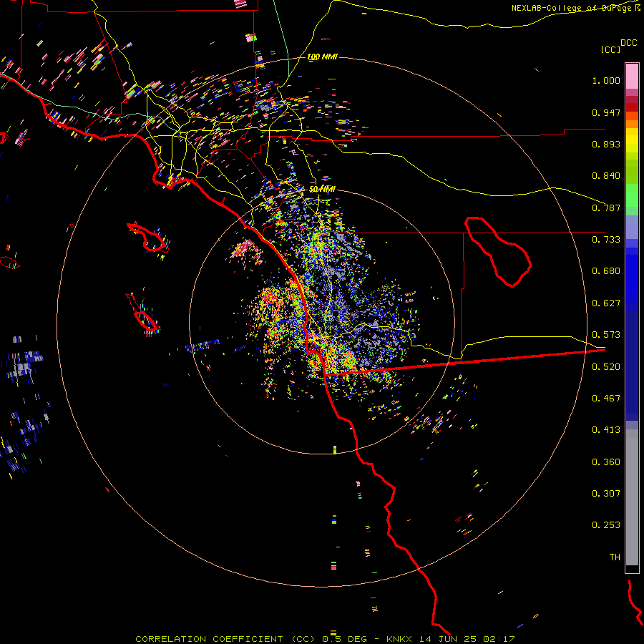The width and height of the screenshot is (644, 644).
Task: Click the 0.787 value on the color scale
Action: [x=606, y=208]
